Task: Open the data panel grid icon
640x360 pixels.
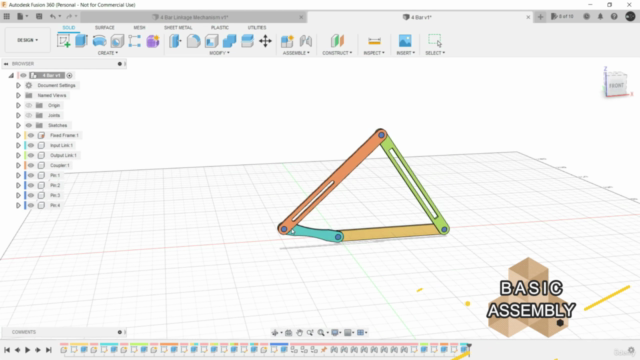Action: [7, 16]
